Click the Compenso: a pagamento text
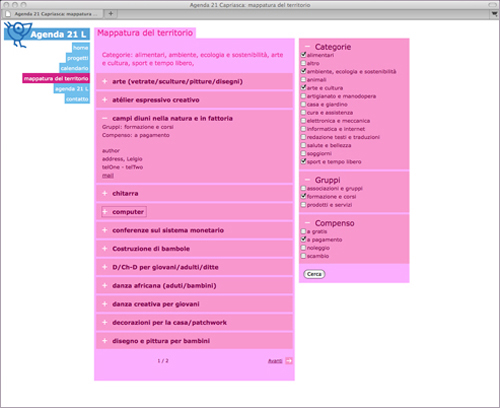500x409 pixels. coord(136,135)
